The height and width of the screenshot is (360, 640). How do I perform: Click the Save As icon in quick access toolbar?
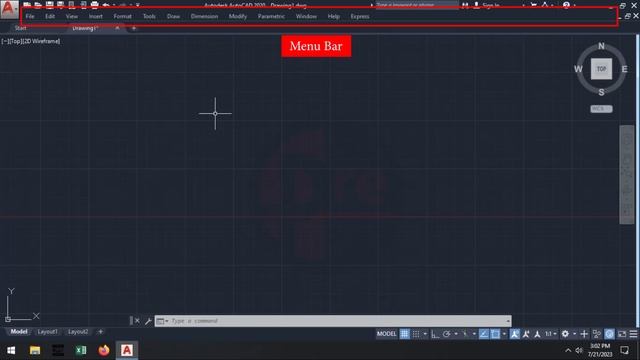click(60, 5)
